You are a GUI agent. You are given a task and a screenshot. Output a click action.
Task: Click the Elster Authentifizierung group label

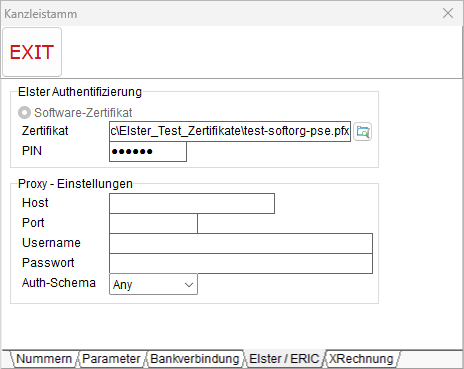(x=80, y=92)
